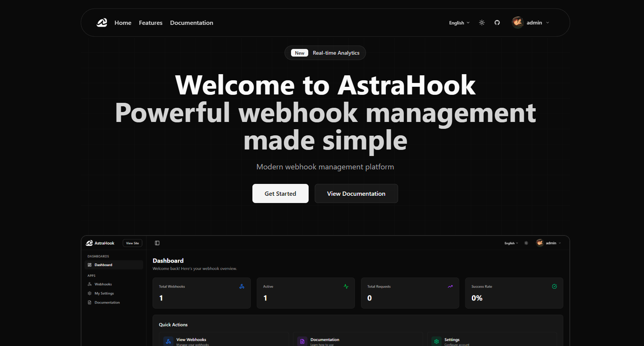
Task: Click the admin avatar picture
Action: 517,23
